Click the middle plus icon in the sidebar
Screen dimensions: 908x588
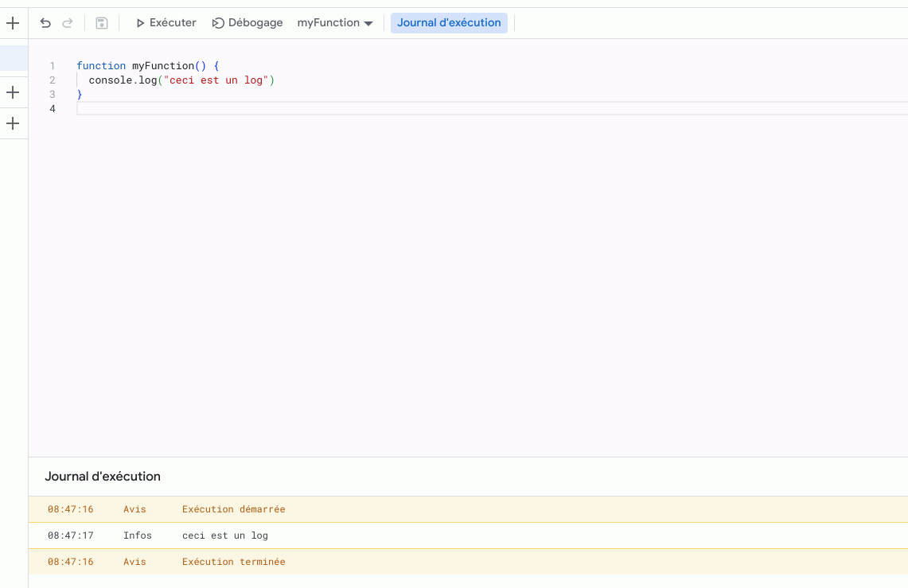(x=13, y=93)
